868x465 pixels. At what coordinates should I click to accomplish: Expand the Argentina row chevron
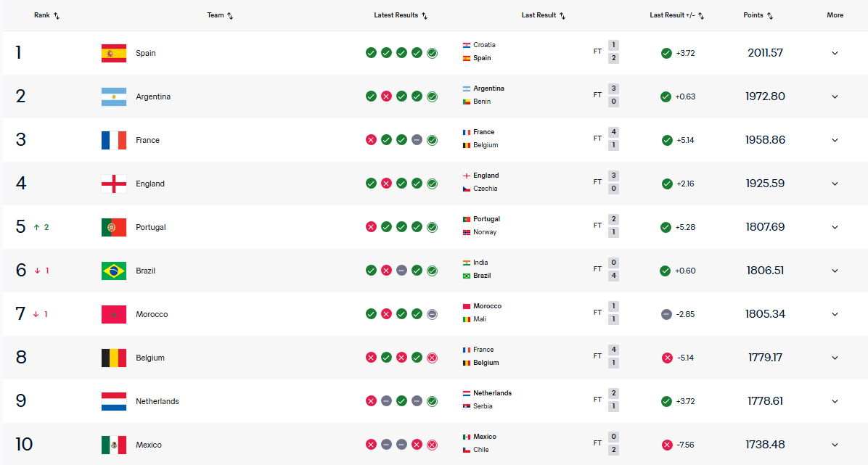click(x=835, y=97)
